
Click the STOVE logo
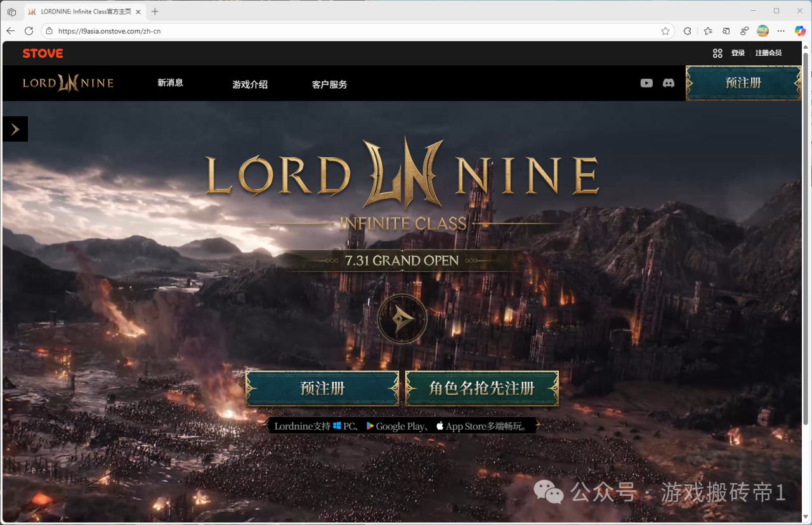coord(43,53)
